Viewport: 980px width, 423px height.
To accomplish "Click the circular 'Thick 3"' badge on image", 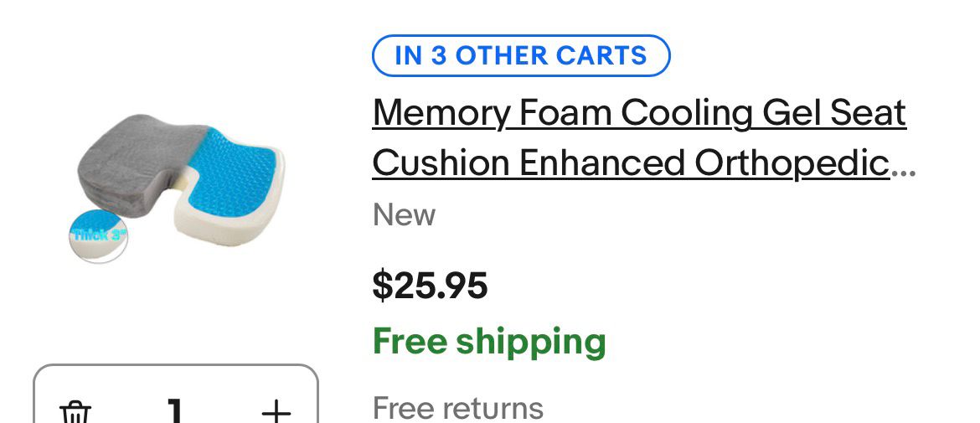I will pos(99,235).
